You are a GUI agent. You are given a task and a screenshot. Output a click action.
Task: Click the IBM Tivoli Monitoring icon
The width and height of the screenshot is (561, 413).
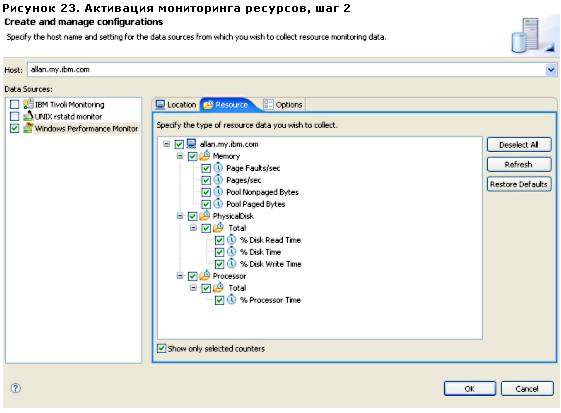28,104
